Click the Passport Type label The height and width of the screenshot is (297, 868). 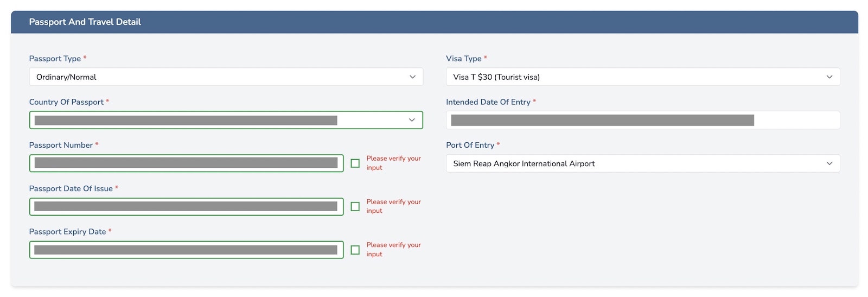click(55, 59)
